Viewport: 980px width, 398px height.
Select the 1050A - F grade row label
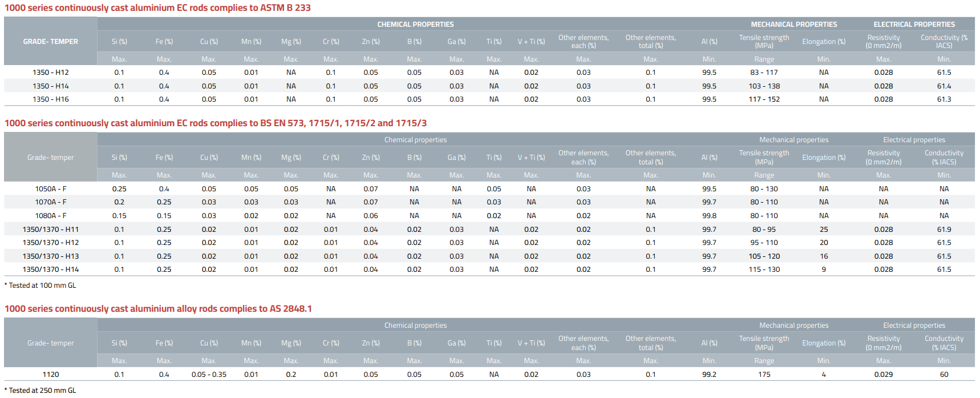pos(51,189)
